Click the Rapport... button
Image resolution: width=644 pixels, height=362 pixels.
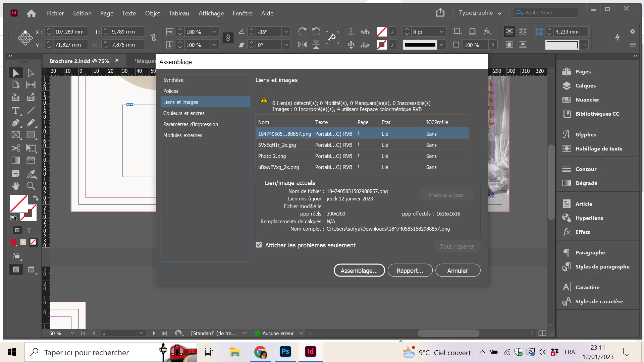pyautogui.click(x=410, y=270)
